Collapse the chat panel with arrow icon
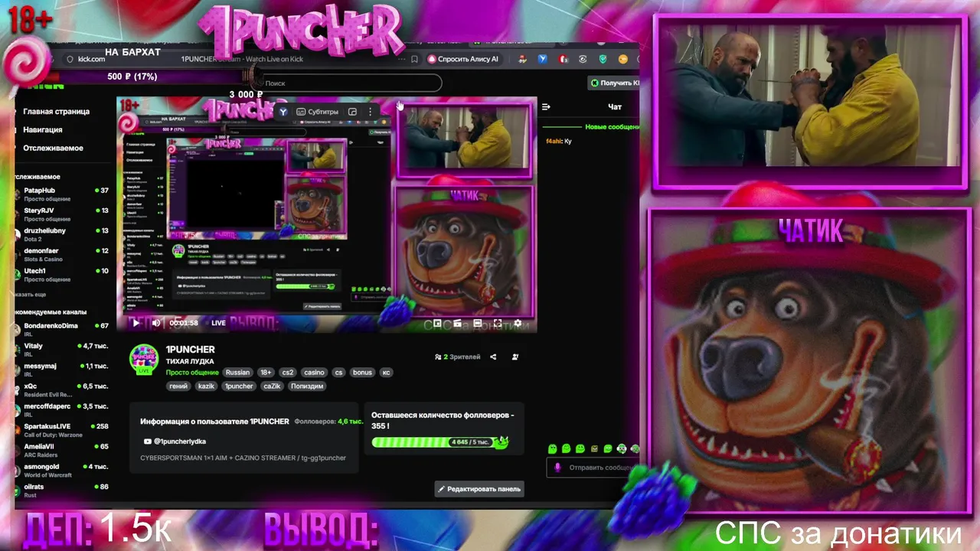The width and height of the screenshot is (980, 551). point(546,107)
